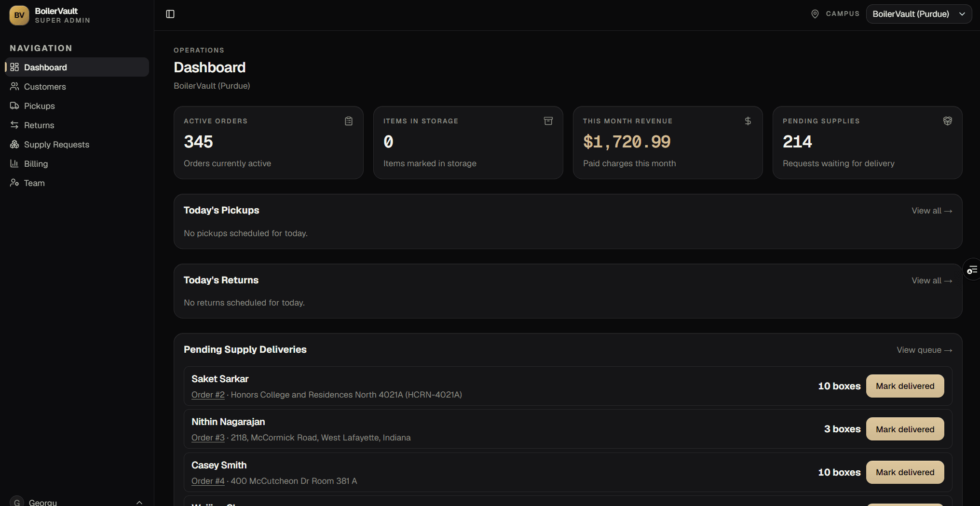Click the Customers people icon
This screenshot has height=506, width=980.
(x=14, y=86)
